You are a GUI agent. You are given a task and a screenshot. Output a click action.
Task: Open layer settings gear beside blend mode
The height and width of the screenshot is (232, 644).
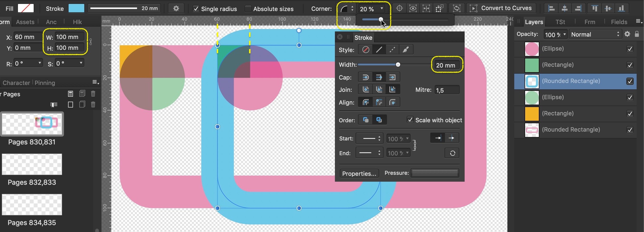point(627,34)
